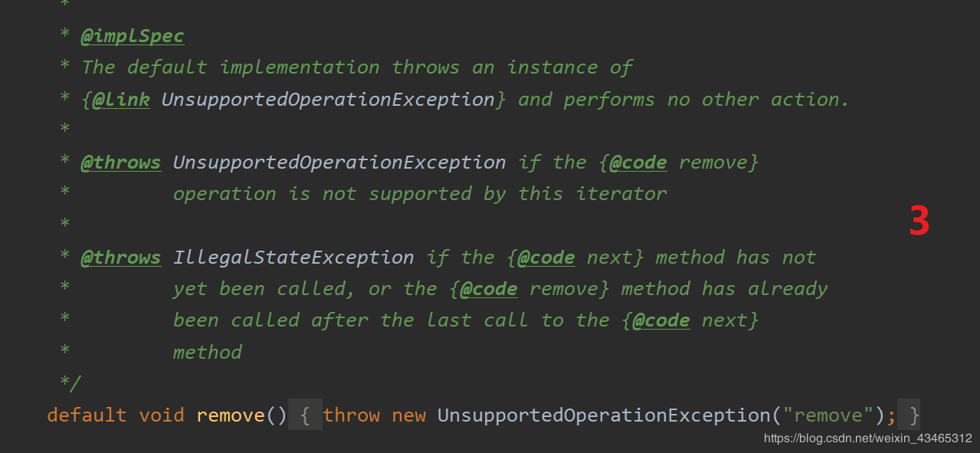Click the word iterator in the comment
Image resolution: width=980 pixels, height=453 pixels.
pyautogui.click(x=621, y=194)
